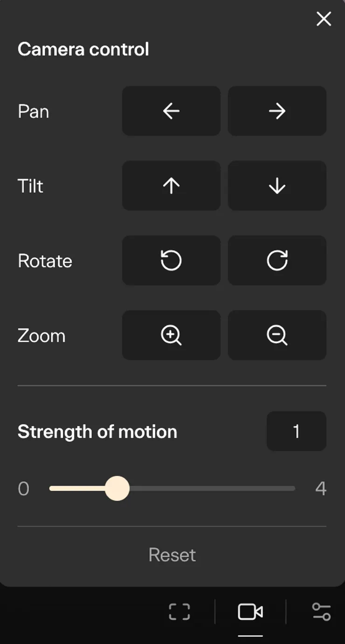Rotate the camera clockwise
The height and width of the screenshot is (644, 345).
[277, 260]
